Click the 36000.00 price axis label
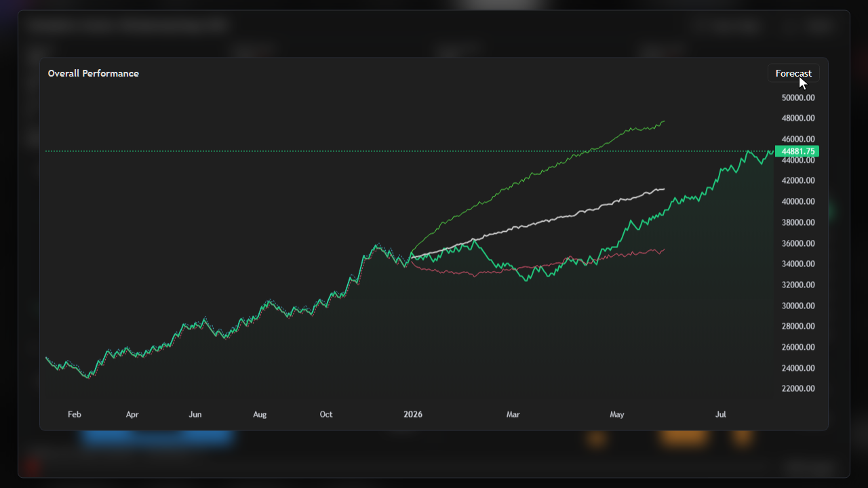Viewport: 868px width, 488px height. [x=798, y=243]
